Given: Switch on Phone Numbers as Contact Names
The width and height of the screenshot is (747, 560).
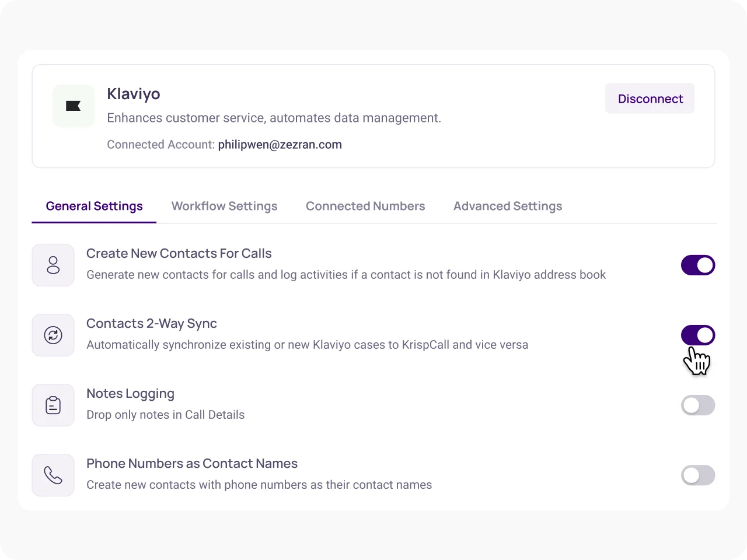Looking at the screenshot, I should pos(698,475).
